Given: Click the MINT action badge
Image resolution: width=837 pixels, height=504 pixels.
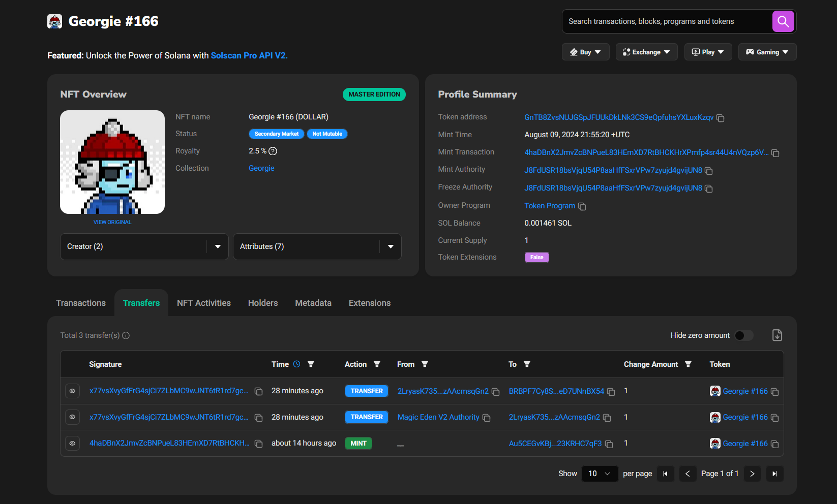Looking at the screenshot, I should coord(358,444).
